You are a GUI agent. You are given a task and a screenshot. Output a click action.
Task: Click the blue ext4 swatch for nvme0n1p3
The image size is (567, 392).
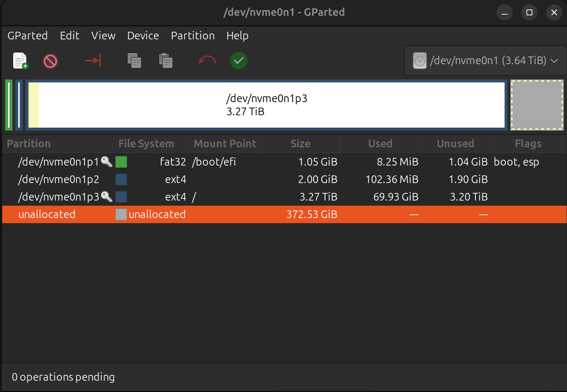pos(121,197)
